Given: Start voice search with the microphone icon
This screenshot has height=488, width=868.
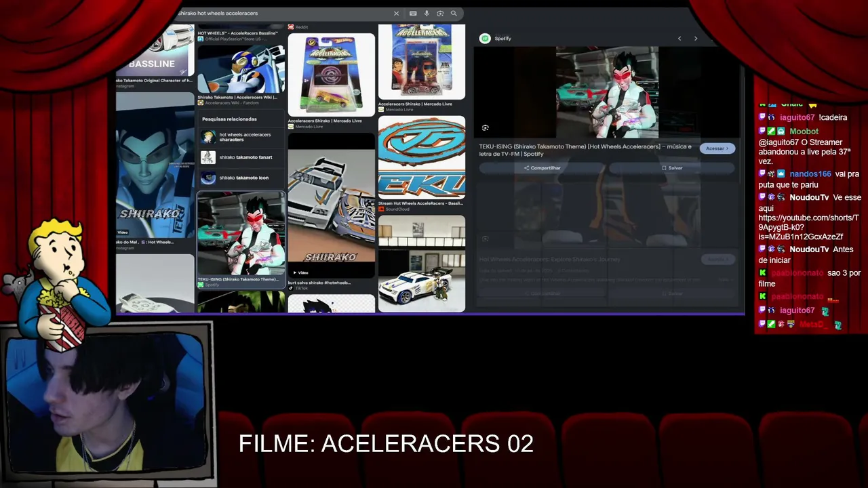Looking at the screenshot, I should (427, 14).
